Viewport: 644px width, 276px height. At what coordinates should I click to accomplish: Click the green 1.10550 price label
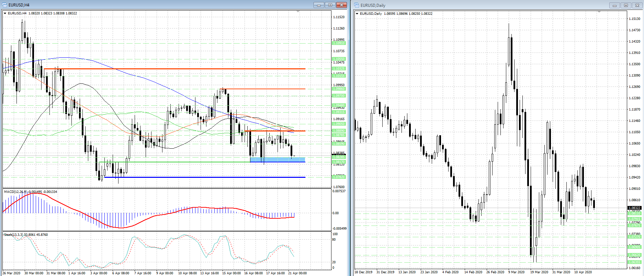[x=339, y=59]
